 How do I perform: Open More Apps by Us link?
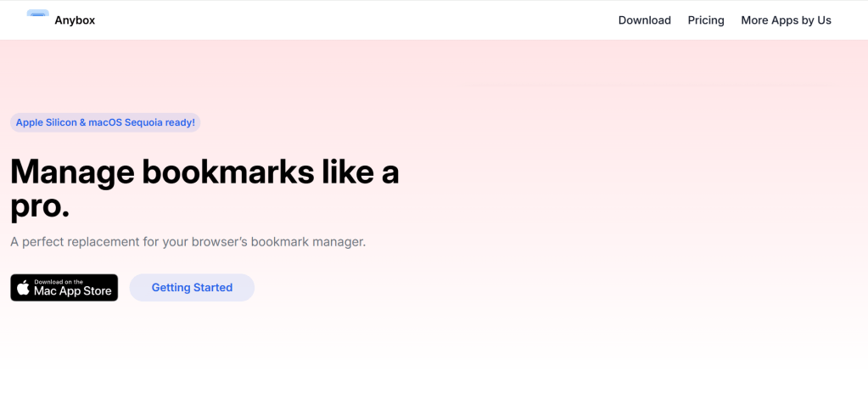pos(786,20)
